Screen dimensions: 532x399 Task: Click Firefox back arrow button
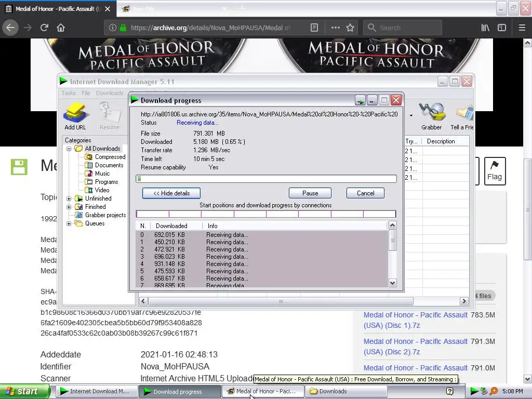10,28
